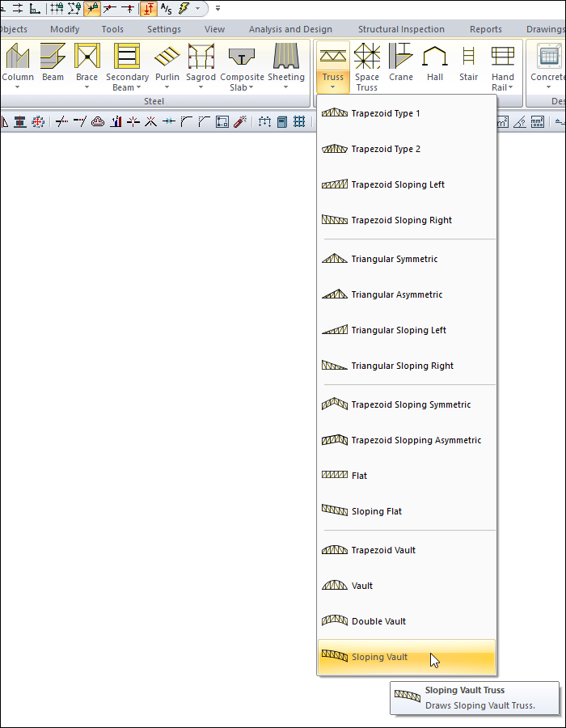This screenshot has width=566, height=728.
Task: Open the Tools ribbon tab
Action: 112,29
